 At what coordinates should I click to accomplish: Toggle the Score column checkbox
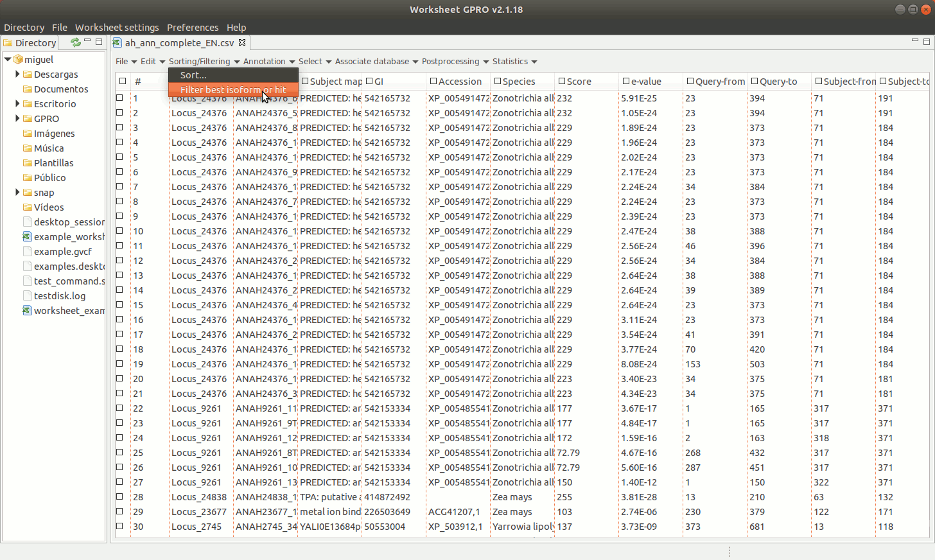(x=562, y=82)
